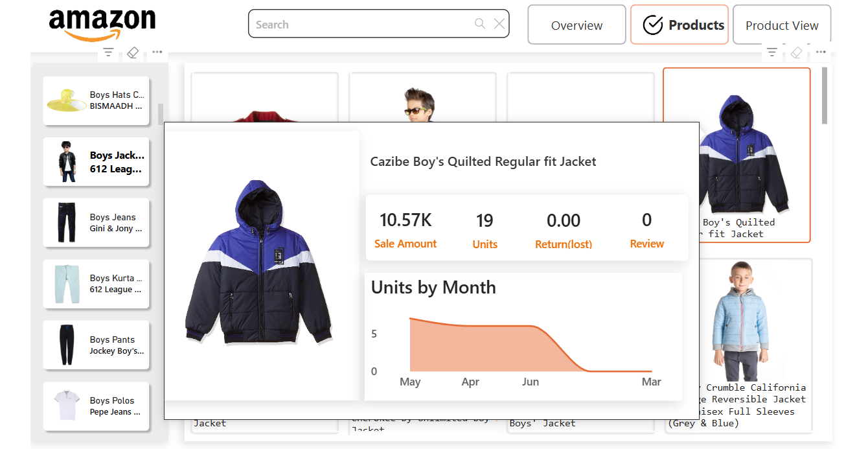Click the Amazon logo
Screen dimensions: 868x449
coord(102,25)
